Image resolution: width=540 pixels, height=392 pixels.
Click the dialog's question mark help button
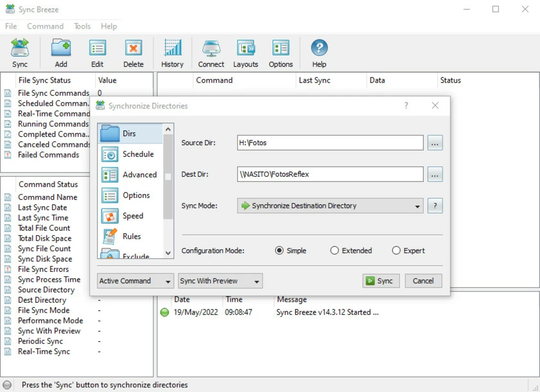pos(406,106)
